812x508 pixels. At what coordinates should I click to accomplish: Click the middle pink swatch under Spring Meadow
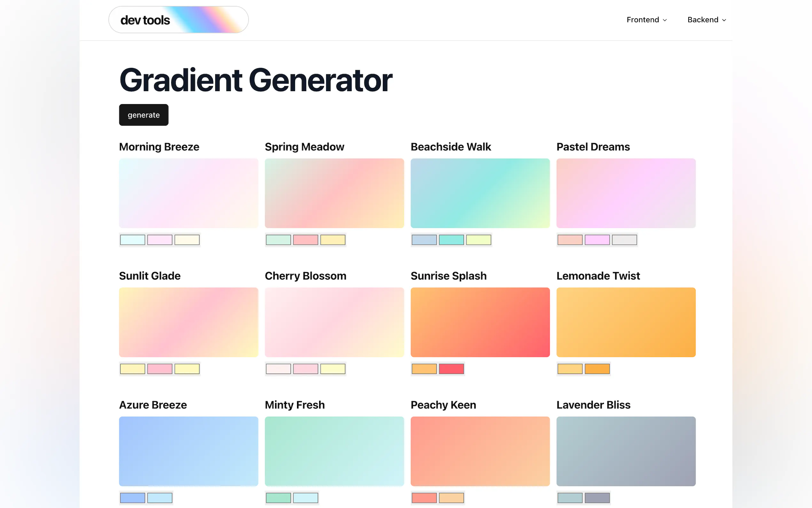coord(306,240)
